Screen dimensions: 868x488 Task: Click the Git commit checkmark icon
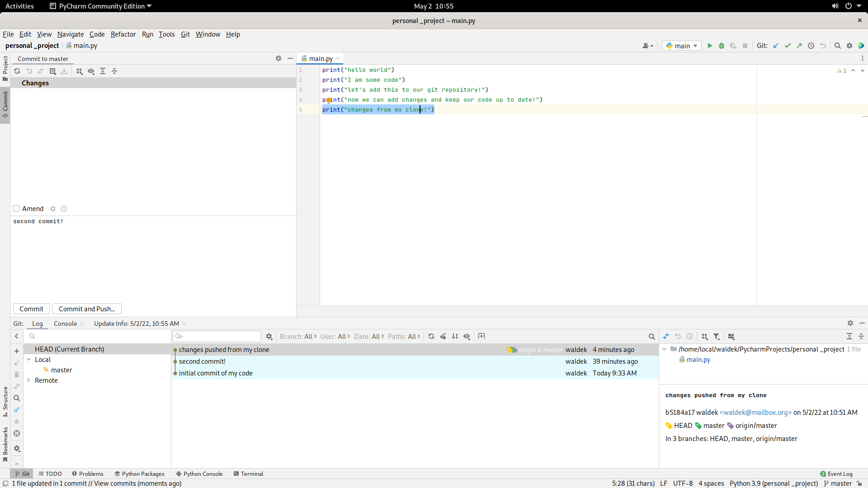788,46
